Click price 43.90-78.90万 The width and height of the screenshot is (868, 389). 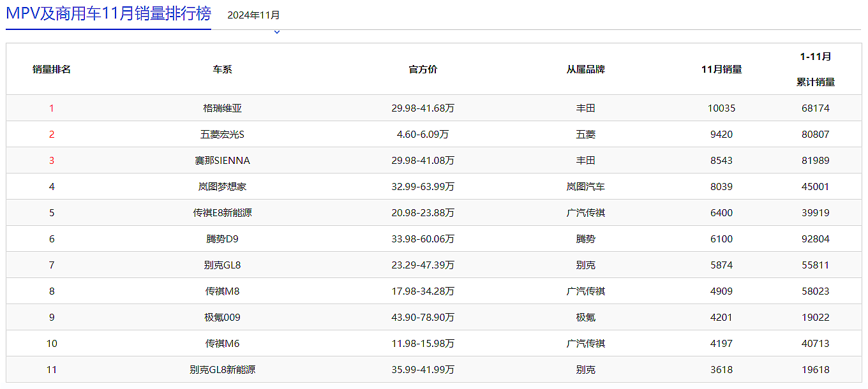coord(423,318)
